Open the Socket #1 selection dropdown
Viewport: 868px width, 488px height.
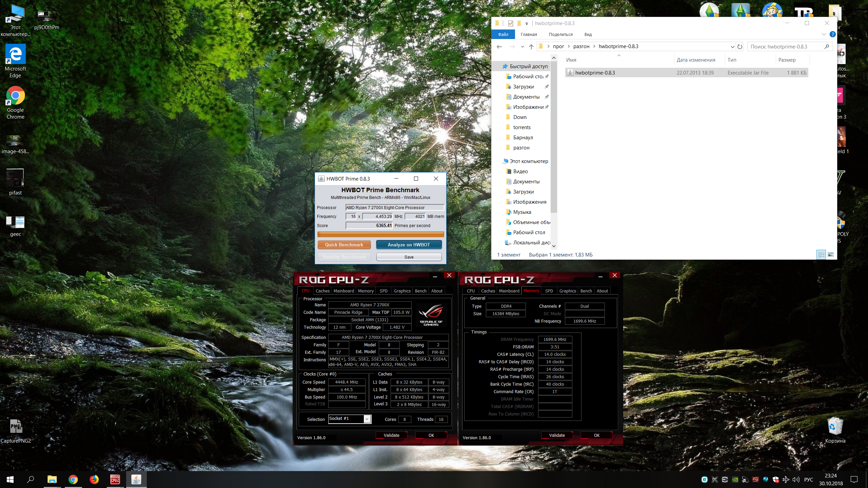tap(367, 419)
